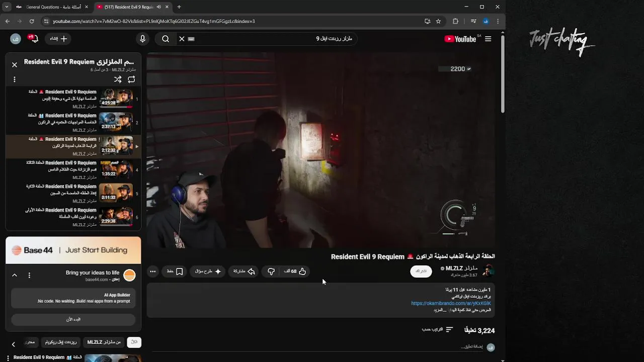The image size is (644, 362).
Task: Open Chrome extensions puzzle icon
Action: [455, 21]
